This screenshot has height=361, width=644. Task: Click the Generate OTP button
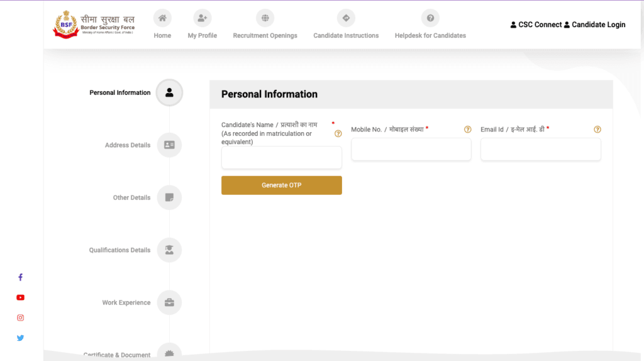click(282, 186)
